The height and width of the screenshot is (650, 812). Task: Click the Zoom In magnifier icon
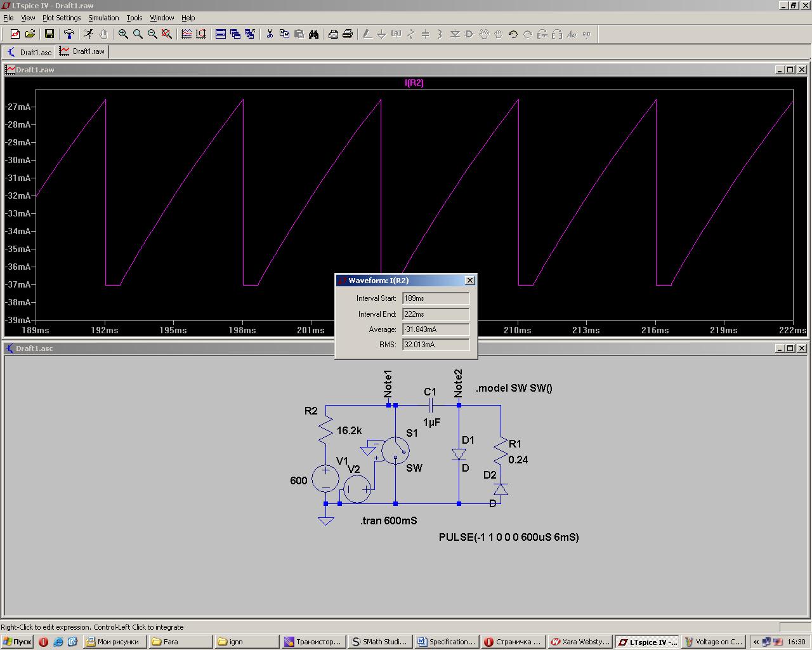123,34
